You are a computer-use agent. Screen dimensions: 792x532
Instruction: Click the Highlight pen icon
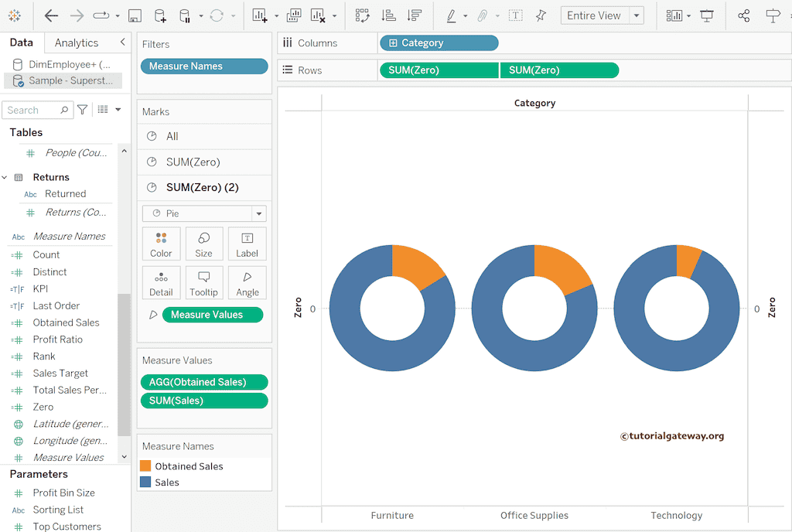click(451, 15)
